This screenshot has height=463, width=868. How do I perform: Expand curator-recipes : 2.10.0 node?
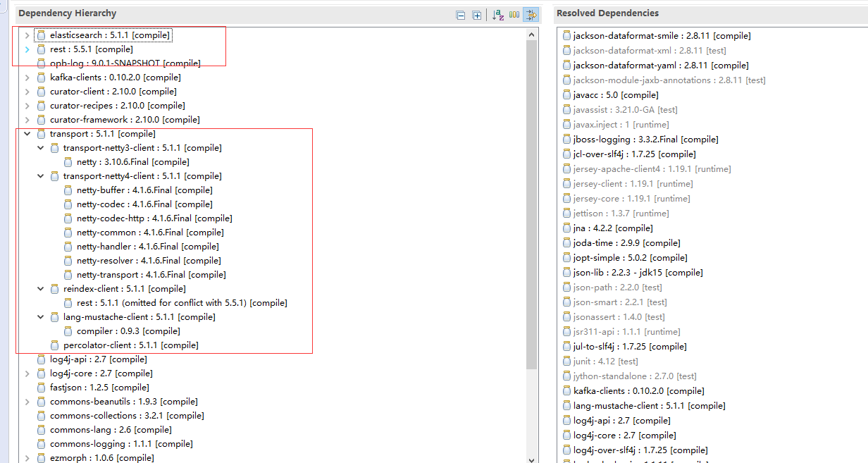coord(27,106)
